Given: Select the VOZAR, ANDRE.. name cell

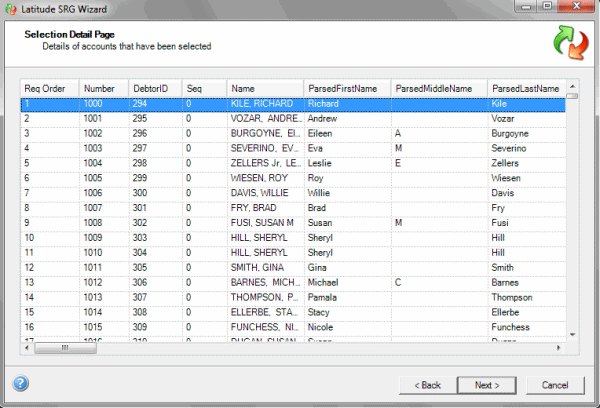Looking at the screenshot, I should (x=266, y=119).
